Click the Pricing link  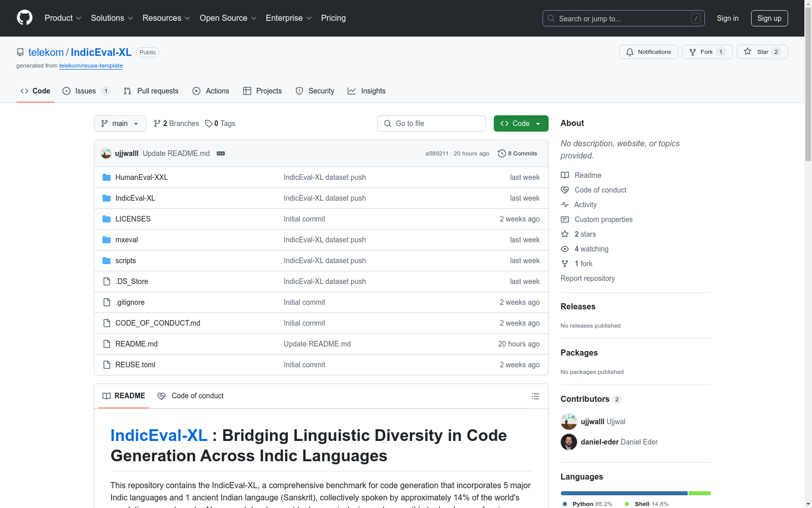point(333,18)
